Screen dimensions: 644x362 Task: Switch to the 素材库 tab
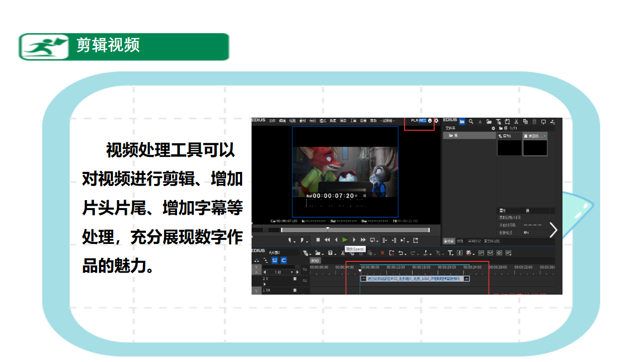[x=449, y=241]
